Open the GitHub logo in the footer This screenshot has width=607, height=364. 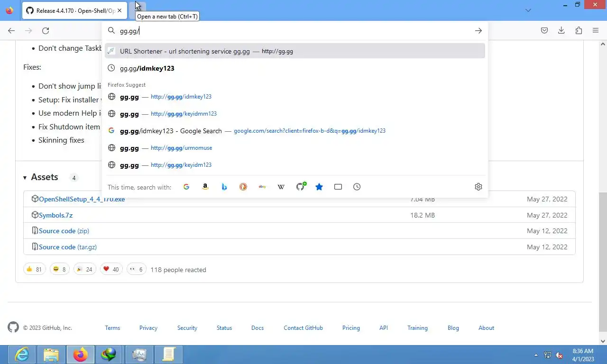point(13,327)
